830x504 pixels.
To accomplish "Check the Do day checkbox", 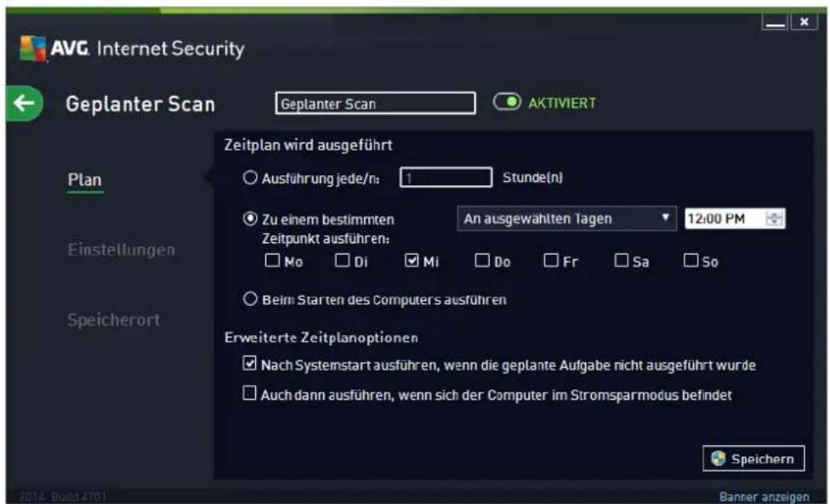I will tap(482, 260).
